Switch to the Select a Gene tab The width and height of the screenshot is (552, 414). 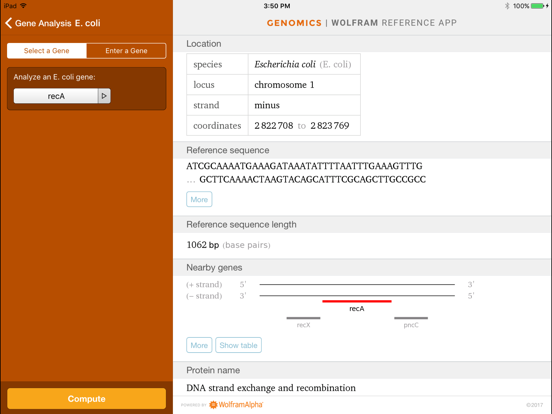pos(46,51)
